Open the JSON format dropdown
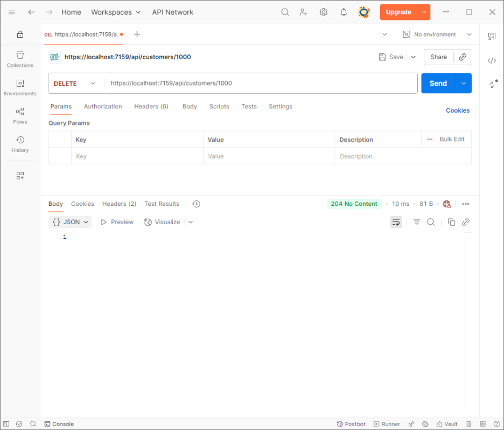 click(x=70, y=222)
